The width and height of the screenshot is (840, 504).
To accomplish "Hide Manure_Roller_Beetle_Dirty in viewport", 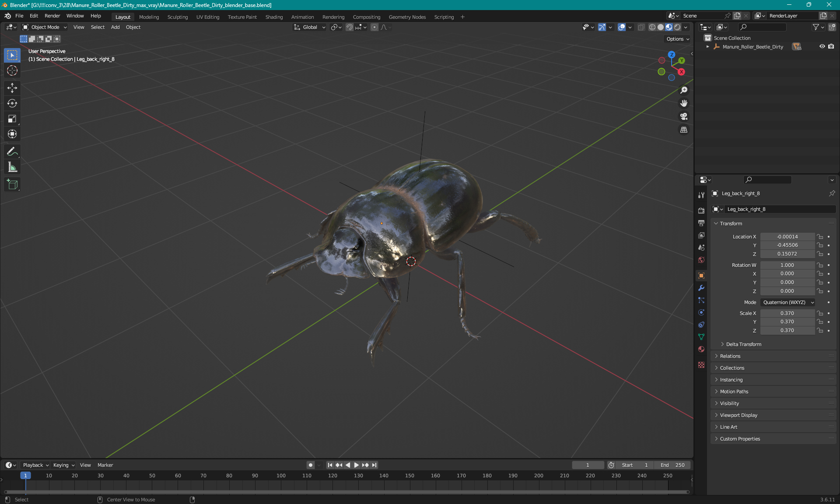I will coord(822,46).
